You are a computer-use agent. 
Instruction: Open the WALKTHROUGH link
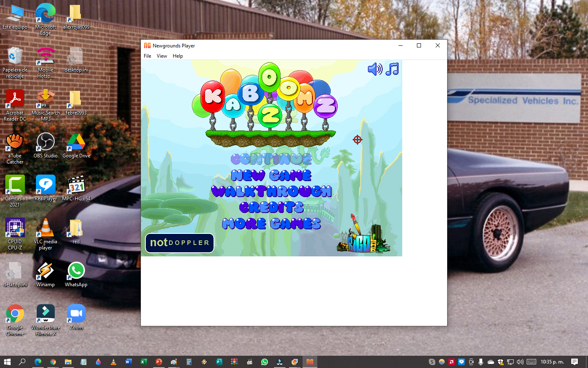point(272,191)
